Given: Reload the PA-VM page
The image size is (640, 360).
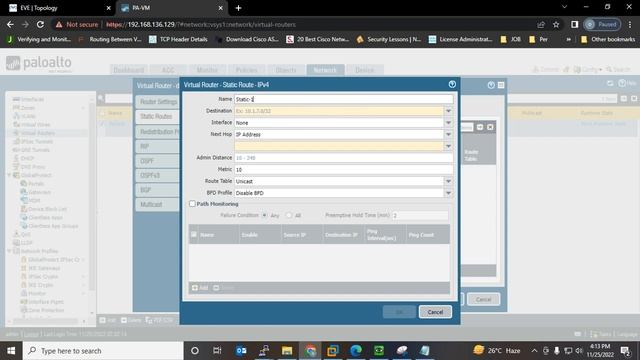Looking at the screenshot, I should pos(40,24).
